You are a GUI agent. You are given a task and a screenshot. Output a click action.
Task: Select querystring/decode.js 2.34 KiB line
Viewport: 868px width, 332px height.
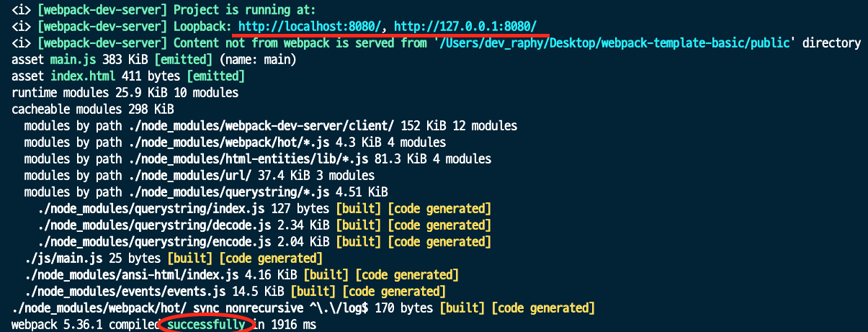pos(264,225)
